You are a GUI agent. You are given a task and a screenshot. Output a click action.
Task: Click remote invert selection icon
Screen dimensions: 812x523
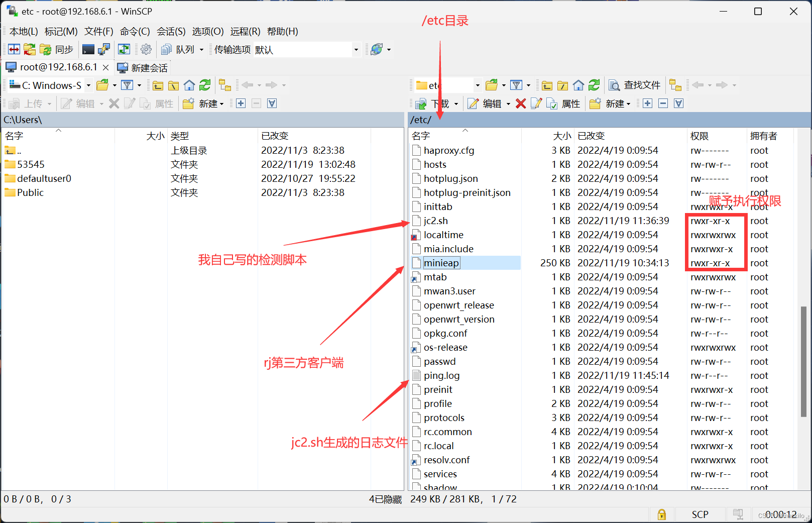(678, 103)
